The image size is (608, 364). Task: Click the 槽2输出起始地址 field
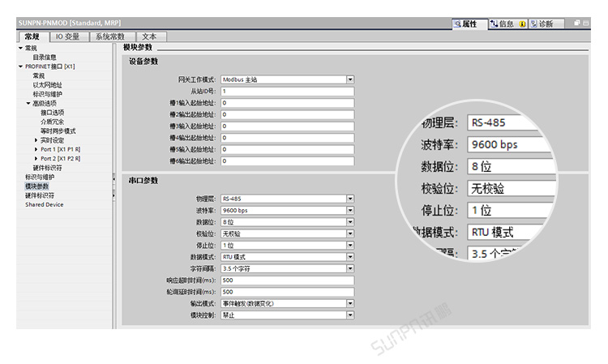click(x=287, y=114)
